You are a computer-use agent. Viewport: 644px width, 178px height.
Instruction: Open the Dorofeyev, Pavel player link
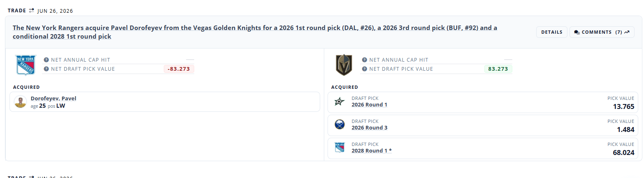(53, 98)
